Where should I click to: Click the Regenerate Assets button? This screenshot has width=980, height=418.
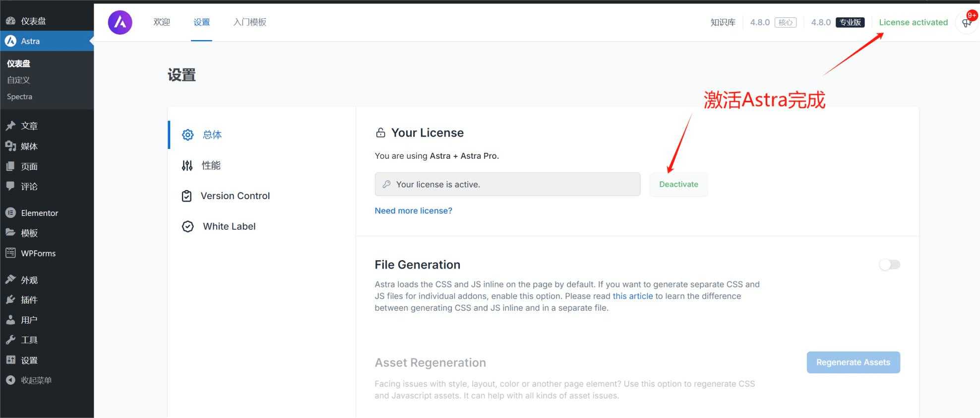pyautogui.click(x=853, y=362)
